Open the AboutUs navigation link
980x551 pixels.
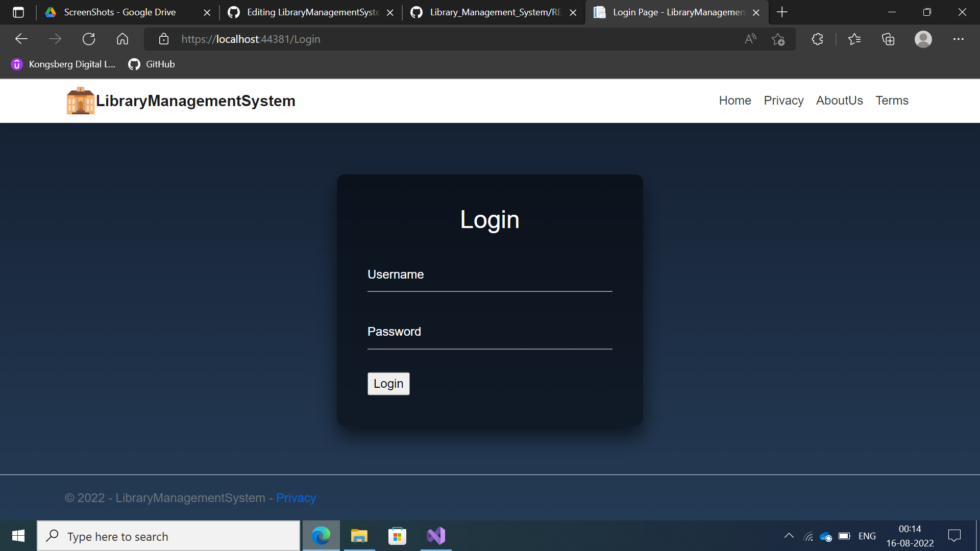click(x=839, y=101)
